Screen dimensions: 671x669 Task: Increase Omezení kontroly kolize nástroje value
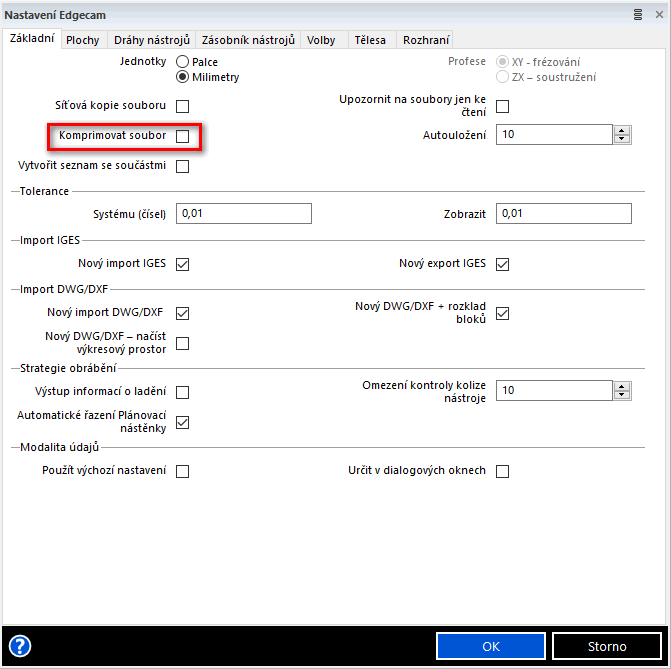(622, 385)
